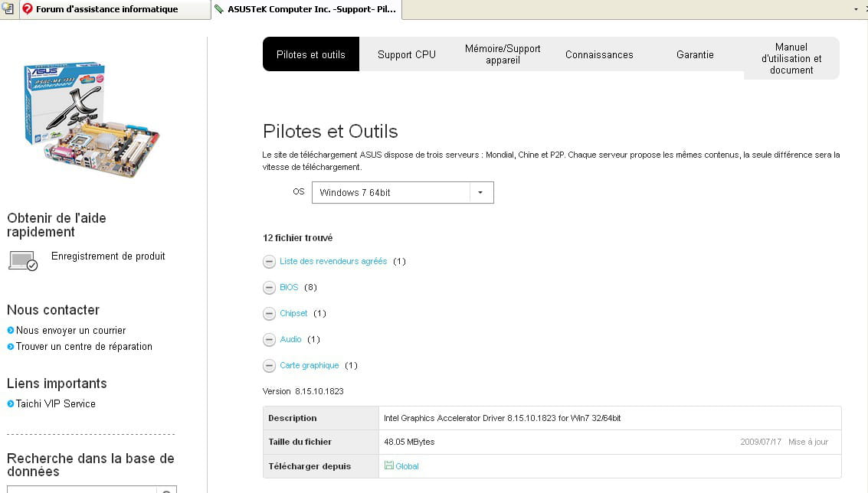Open Nous envoyer un courrier link
Screen dimensions: 868x493
pyautogui.click(x=70, y=331)
